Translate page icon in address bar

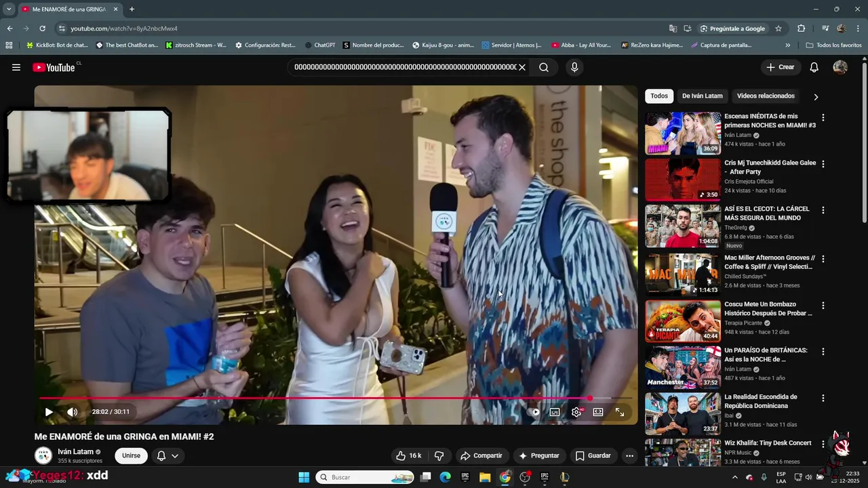point(673,28)
